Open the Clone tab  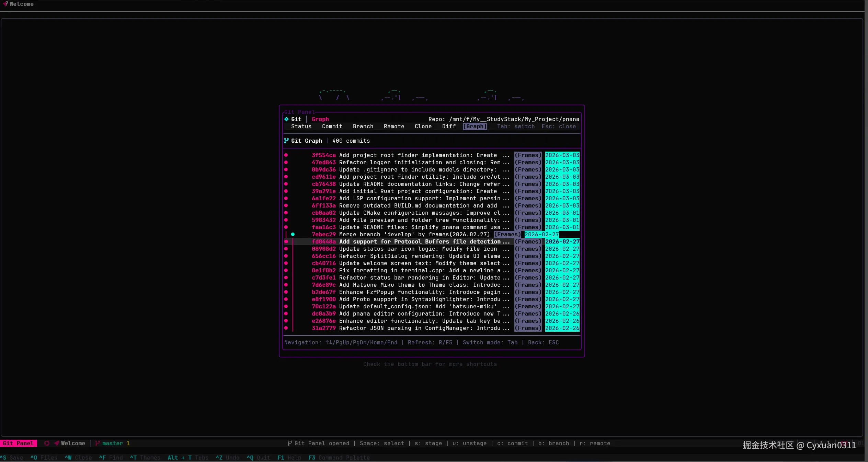423,126
